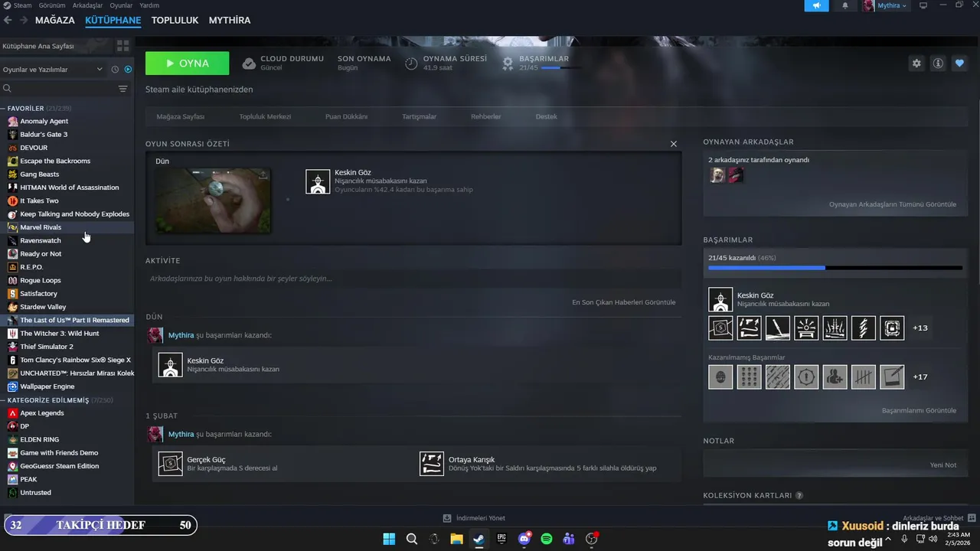
Task: Click the library search field
Action: (x=61, y=89)
